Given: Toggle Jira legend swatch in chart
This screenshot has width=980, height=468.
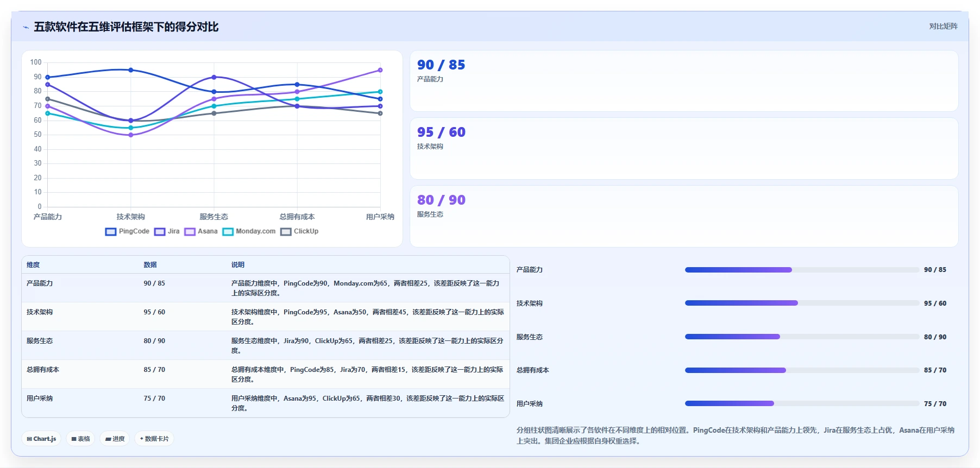Looking at the screenshot, I should (160, 232).
